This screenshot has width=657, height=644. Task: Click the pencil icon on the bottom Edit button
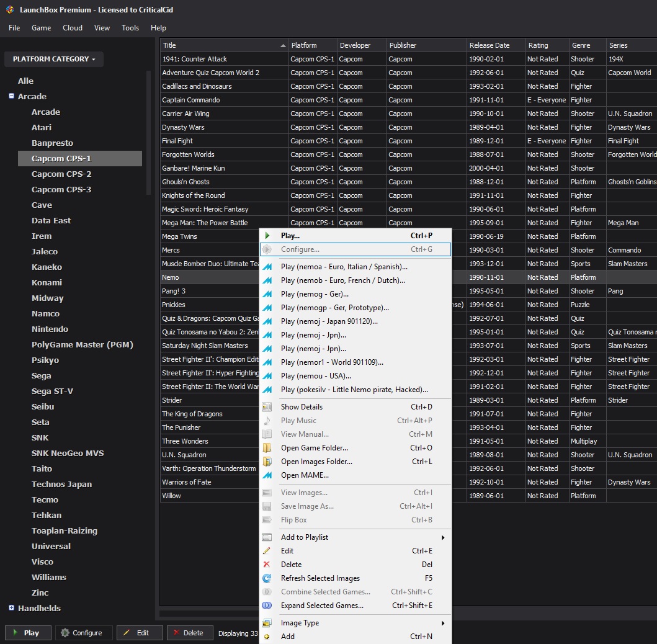pyautogui.click(x=126, y=633)
